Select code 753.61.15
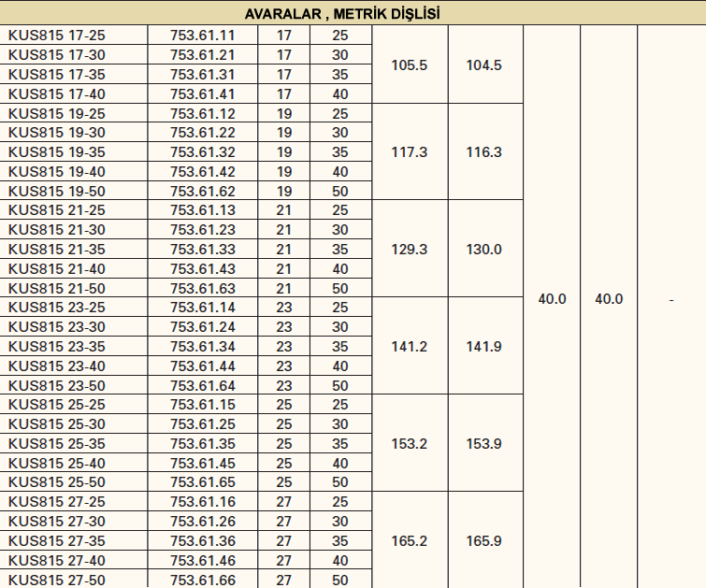The width and height of the screenshot is (706, 588). (x=203, y=405)
